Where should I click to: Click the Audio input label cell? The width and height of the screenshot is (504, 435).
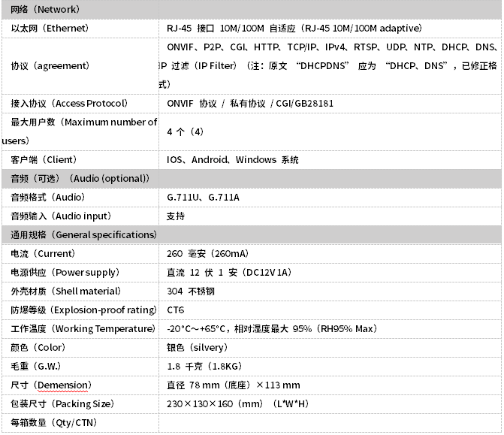60,216
